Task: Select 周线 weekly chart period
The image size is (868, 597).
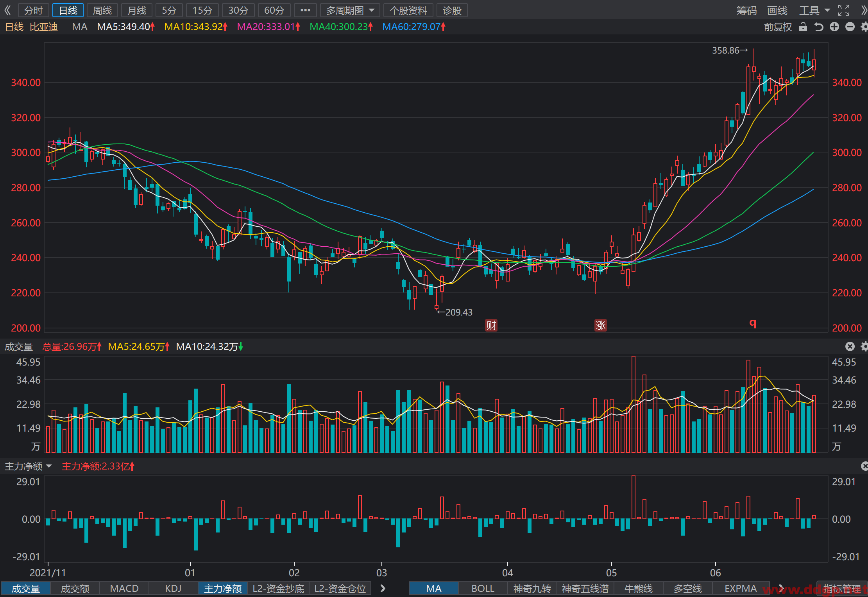Action: tap(102, 10)
